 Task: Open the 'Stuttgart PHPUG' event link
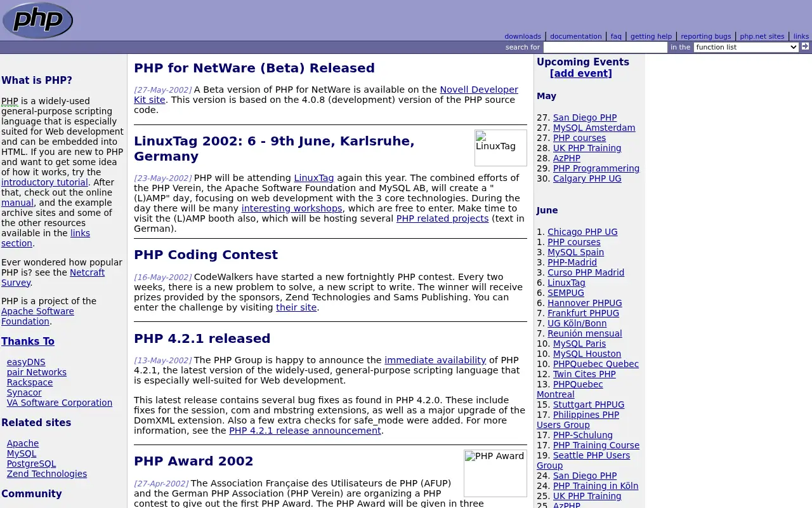589,404
